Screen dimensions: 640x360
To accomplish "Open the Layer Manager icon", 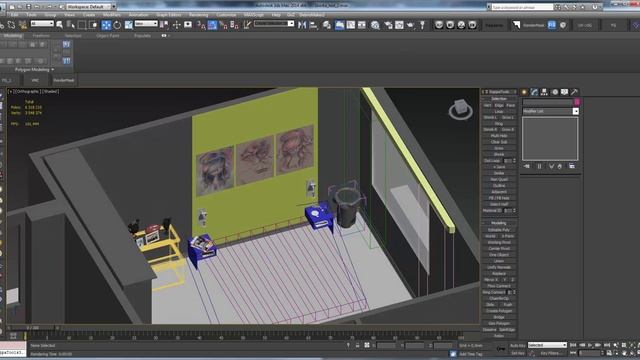I will click(x=327, y=25).
